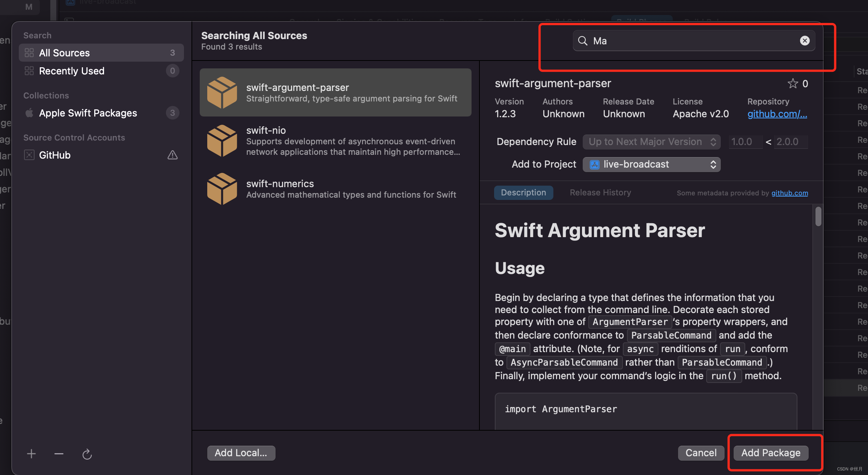This screenshot has height=475, width=868.
Task: Switch to the Release History tab
Action: pyautogui.click(x=600, y=192)
